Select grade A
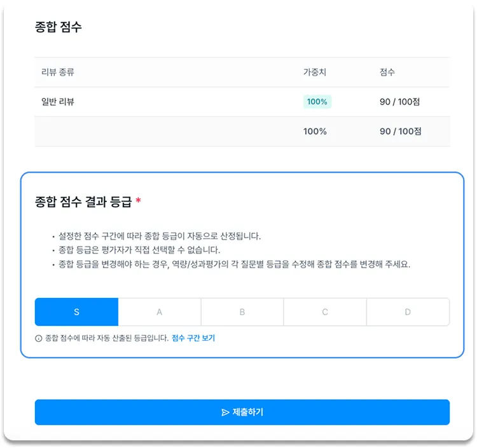The image size is (477, 448). [x=160, y=312]
